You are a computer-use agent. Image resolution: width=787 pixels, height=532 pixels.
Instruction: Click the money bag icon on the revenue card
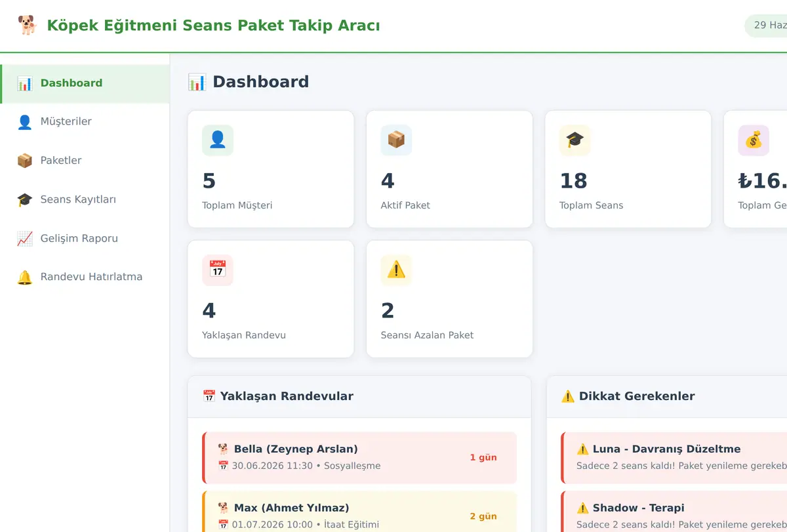[x=754, y=140]
